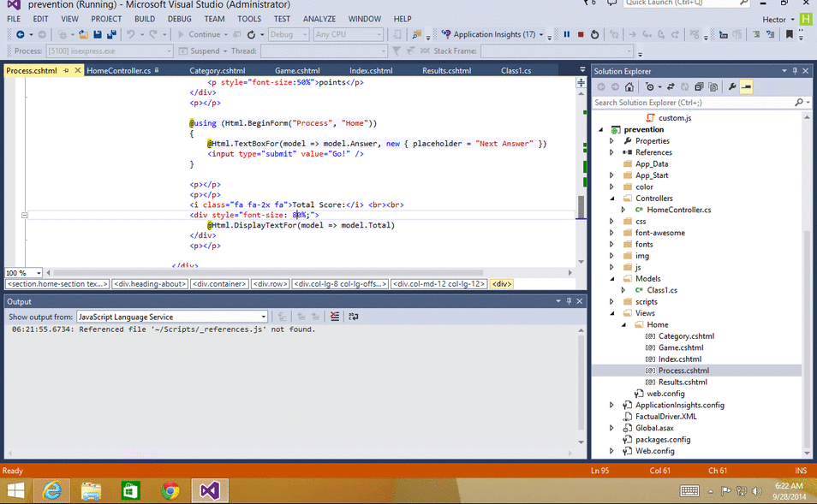Toggle the Preview Selected Items button
This screenshot has width=817, height=504.
[x=746, y=86]
